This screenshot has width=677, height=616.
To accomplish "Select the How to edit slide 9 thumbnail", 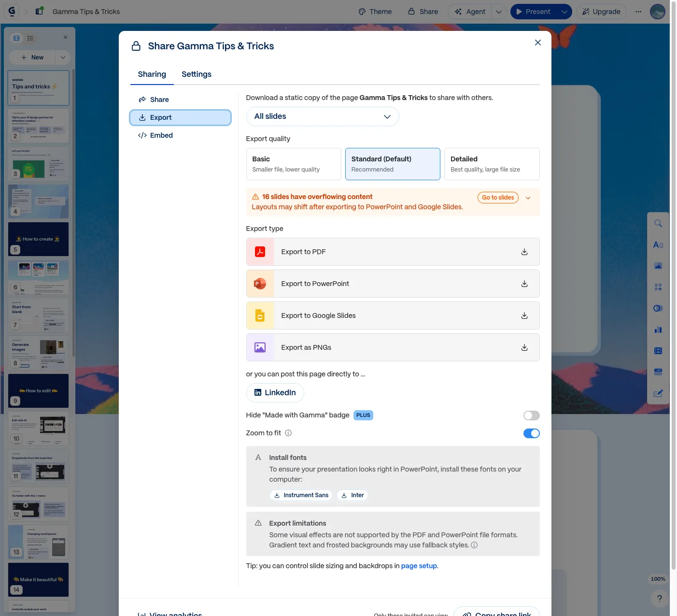I will (x=38, y=391).
